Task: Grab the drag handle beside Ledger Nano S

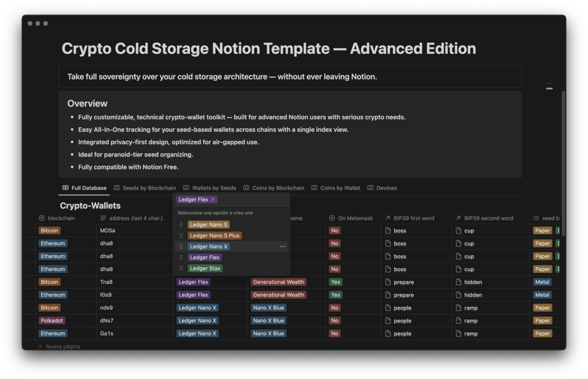Action: pos(181,225)
